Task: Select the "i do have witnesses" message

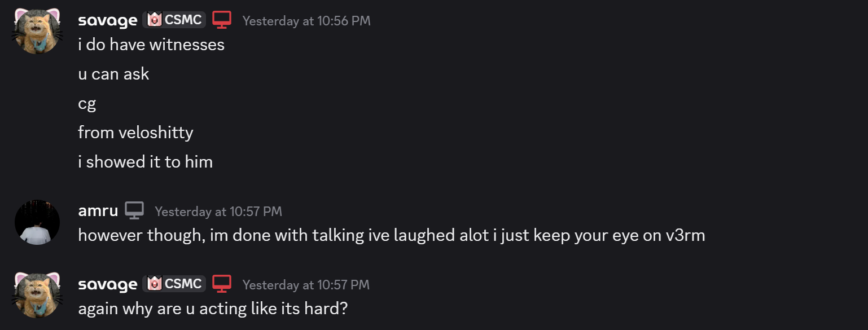Action: tap(151, 45)
